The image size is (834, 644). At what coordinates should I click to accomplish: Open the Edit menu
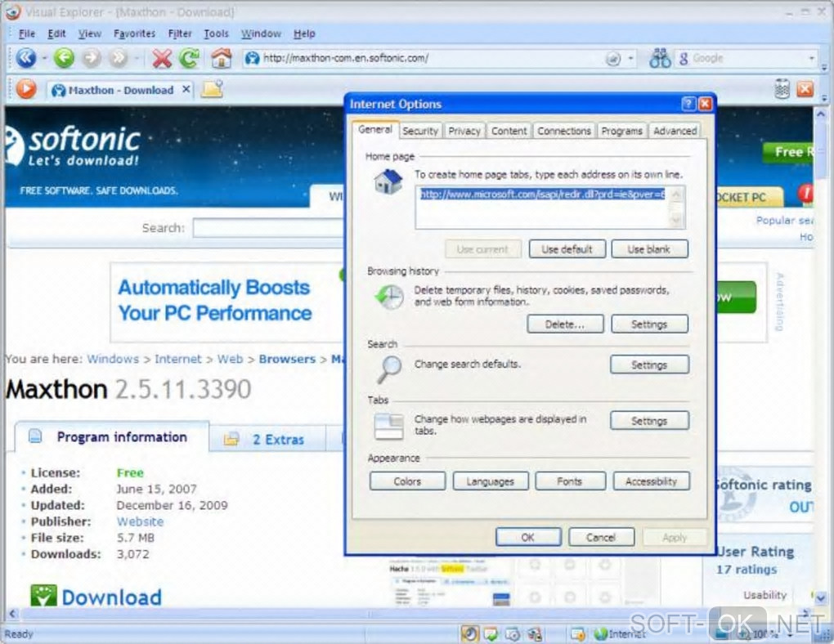56,34
